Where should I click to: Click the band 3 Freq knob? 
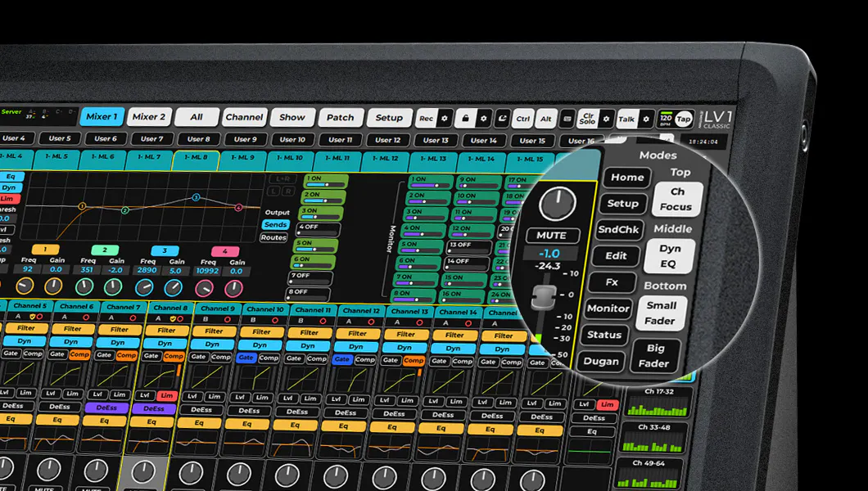coord(144,287)
